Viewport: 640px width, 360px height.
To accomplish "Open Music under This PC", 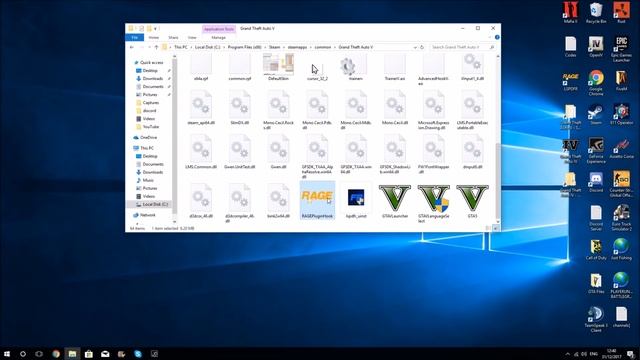I will click(148, 180).
